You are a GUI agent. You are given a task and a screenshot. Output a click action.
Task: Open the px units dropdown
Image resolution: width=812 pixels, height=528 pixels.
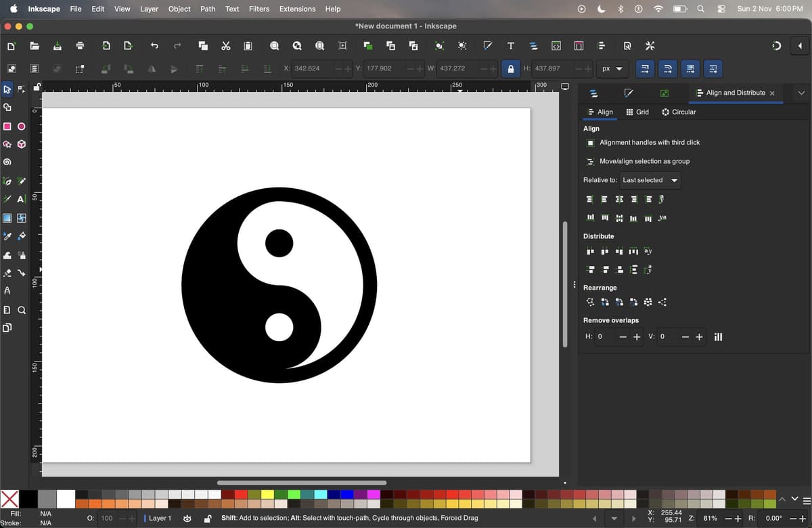tap(612, 68)
